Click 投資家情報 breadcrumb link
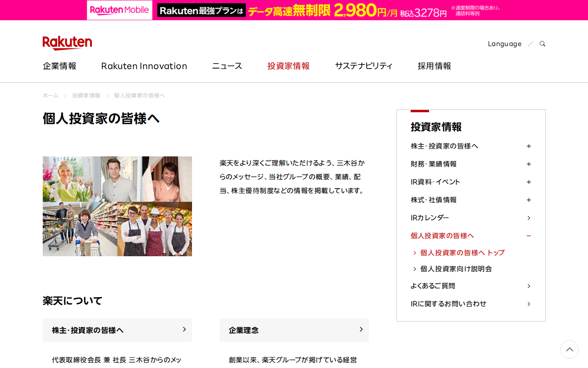The image size is (588, 368). point(86,95)
